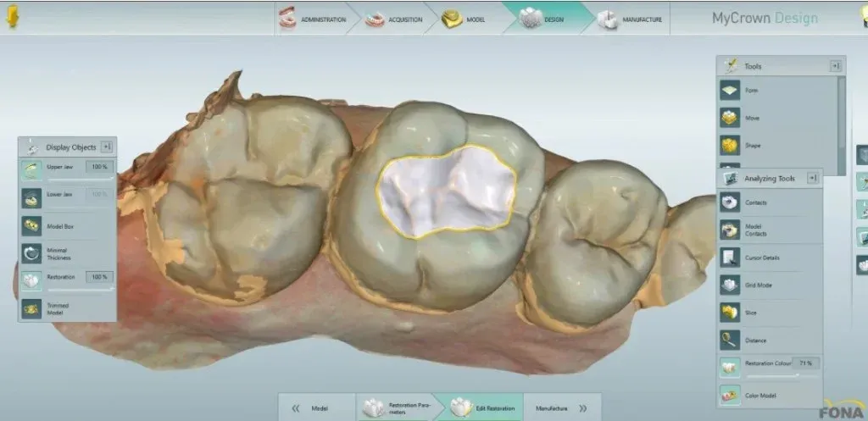The width and height of the screenshot is (868, 421).
Task: Toggle Restoration Colour
Action: click(730, 368)
